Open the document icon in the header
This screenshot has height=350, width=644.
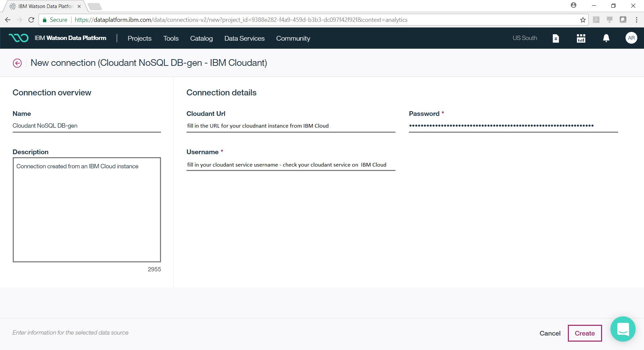tap(556, 38)
